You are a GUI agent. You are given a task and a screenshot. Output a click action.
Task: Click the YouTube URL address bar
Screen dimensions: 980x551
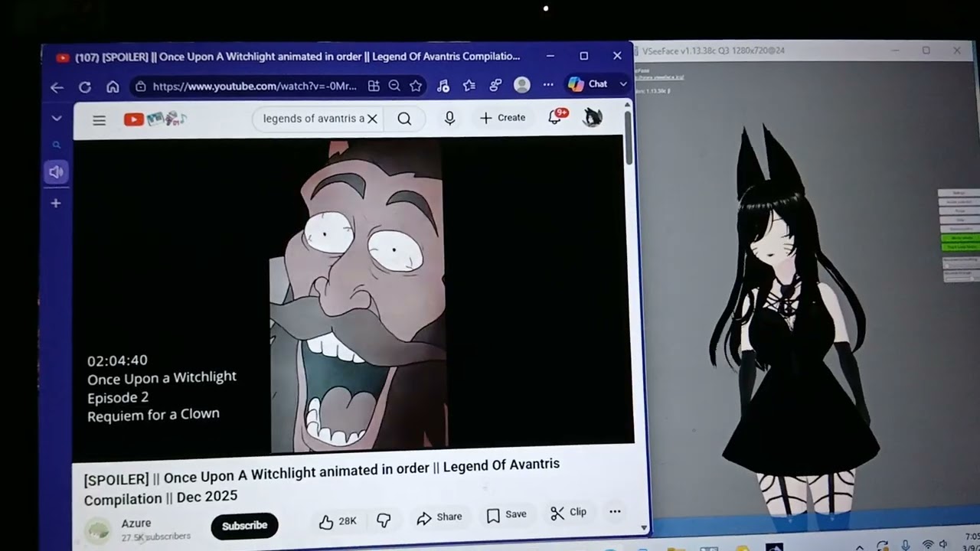pyautogui.click(x=253, y=86)
